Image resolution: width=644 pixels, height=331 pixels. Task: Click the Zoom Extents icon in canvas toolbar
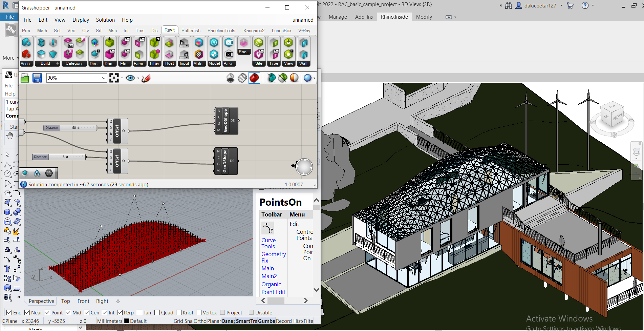pyautogui.click(x=114, y=78)
